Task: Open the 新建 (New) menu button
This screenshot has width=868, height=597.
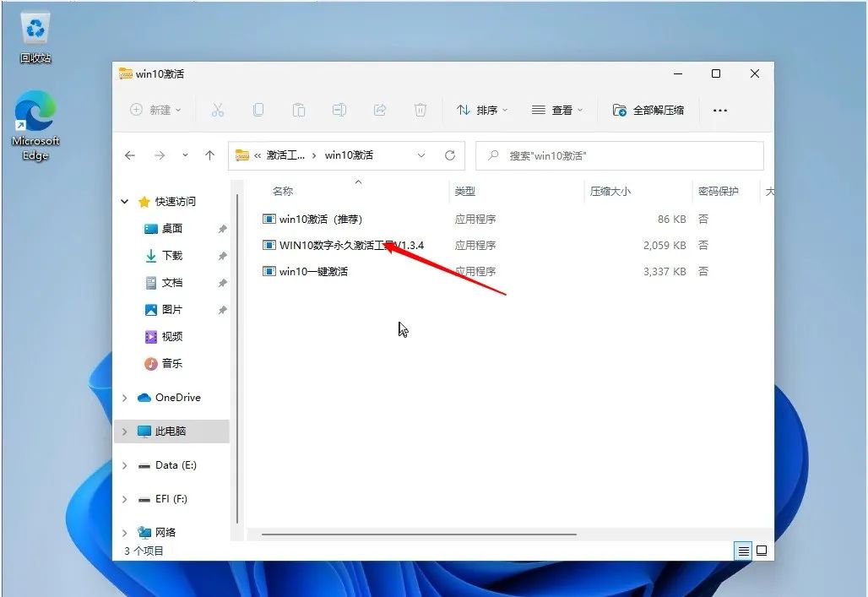Action: pos(155,111)
